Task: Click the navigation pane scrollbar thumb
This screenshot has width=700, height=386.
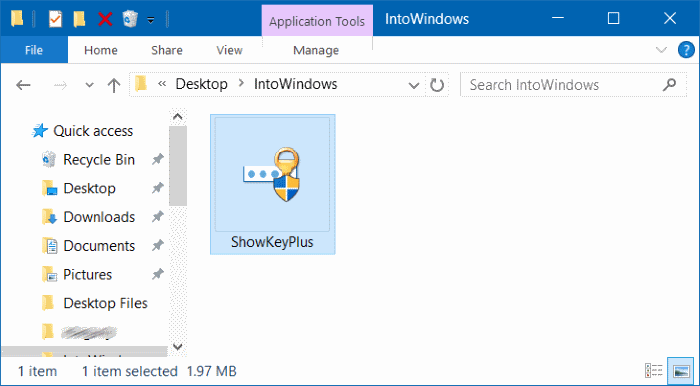Action: pos(178,166)
